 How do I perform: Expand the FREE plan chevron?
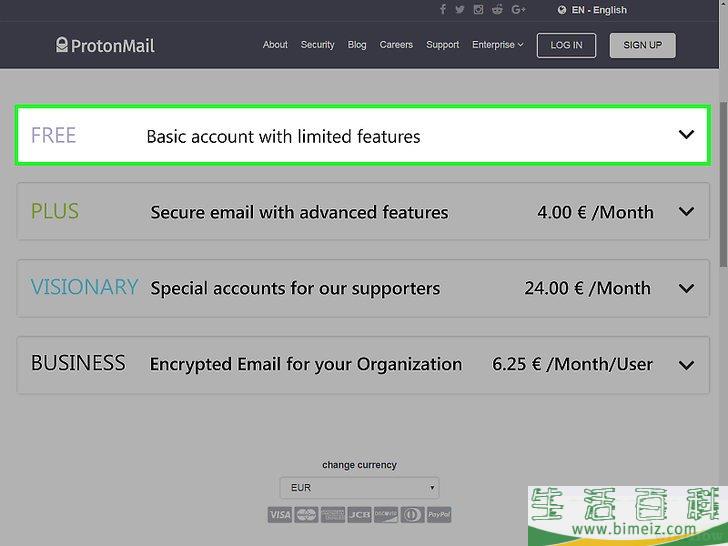pyautogui.click(x=686, y=135)
